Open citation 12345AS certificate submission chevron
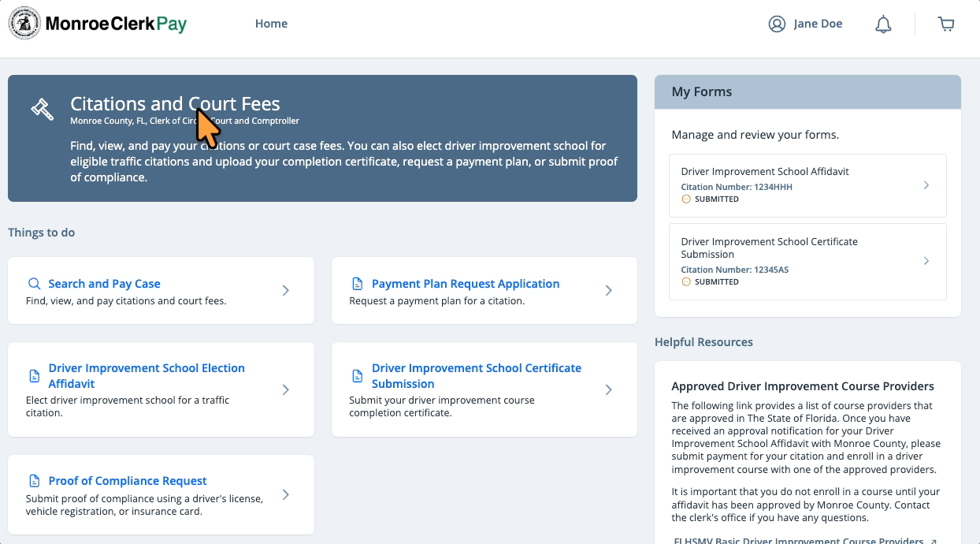This screenshot has width=980, height=544. pyautogui.click(x=926, y=261)
